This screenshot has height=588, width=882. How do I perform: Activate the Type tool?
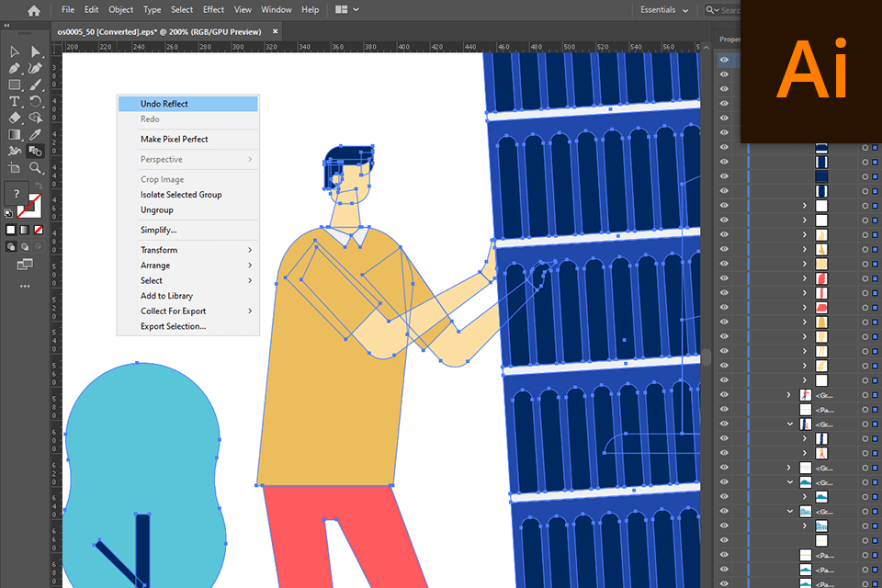[15, 101]
